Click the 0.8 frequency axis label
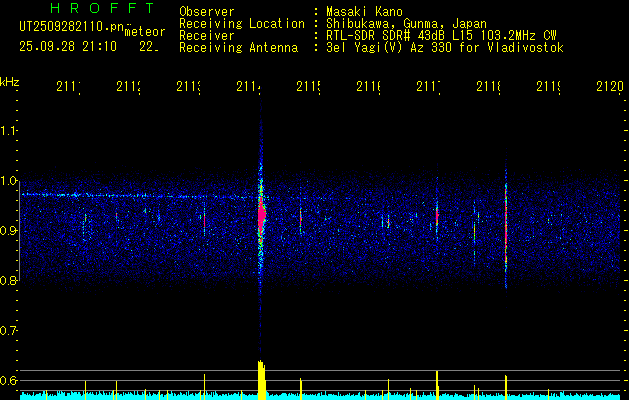Image resolution: width=629 pixels, height=400 pixels. pos(9,280)
